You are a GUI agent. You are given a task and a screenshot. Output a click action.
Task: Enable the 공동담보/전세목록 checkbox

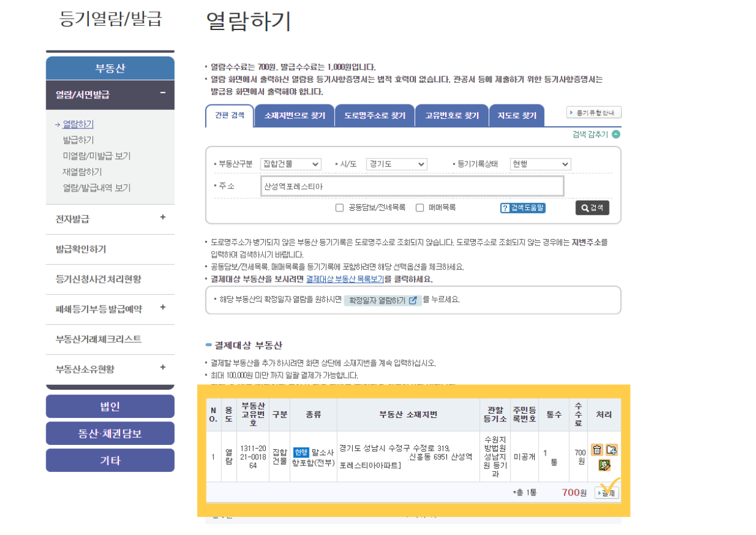(341, 208)
